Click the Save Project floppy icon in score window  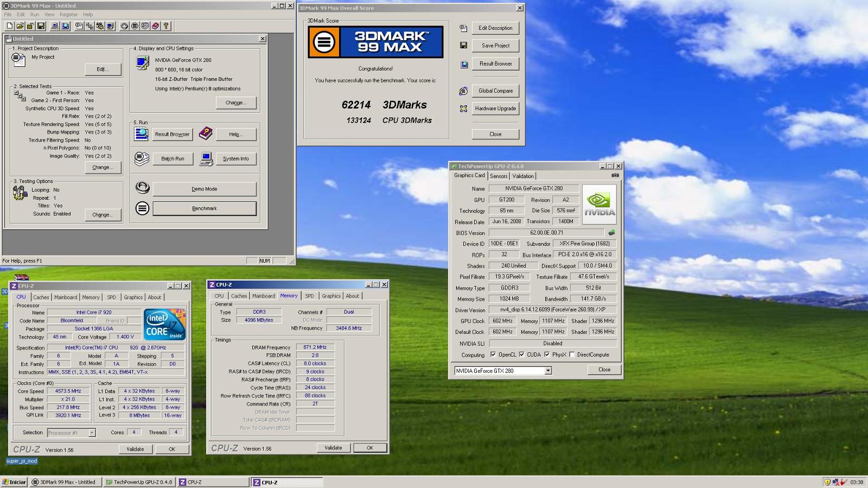[463, 46]
